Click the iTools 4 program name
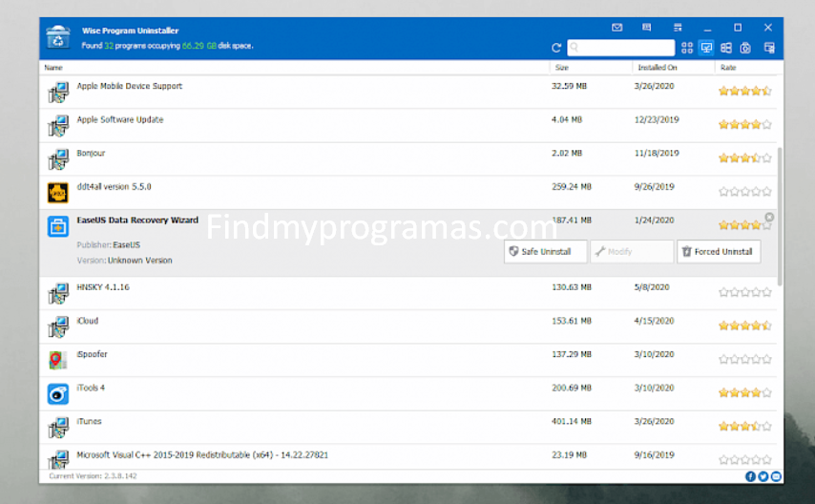Screen dimensions: 815x504 [x=91, y=388]
